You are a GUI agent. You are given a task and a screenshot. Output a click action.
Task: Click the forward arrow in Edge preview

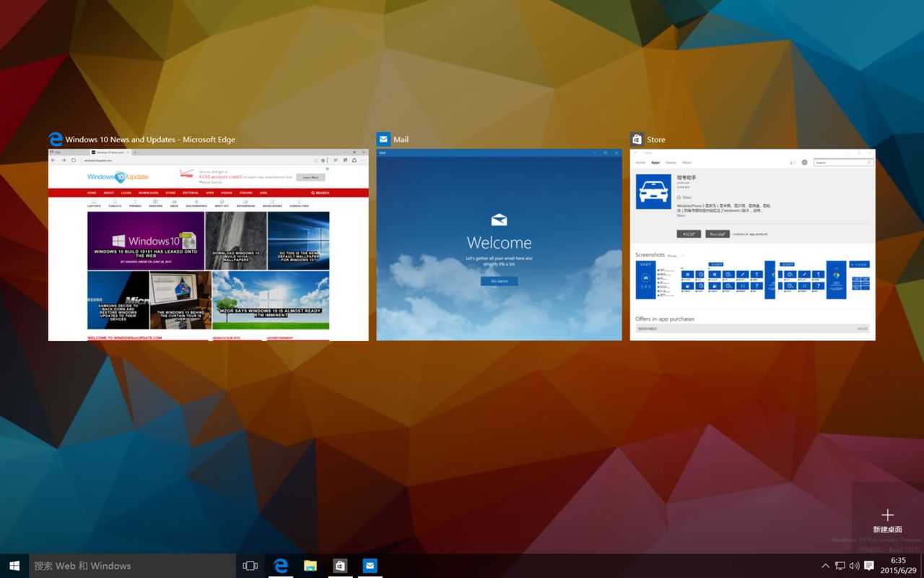64,160
